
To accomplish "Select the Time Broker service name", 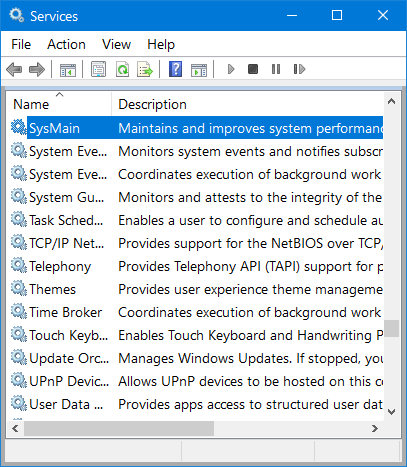I will 65,312.
